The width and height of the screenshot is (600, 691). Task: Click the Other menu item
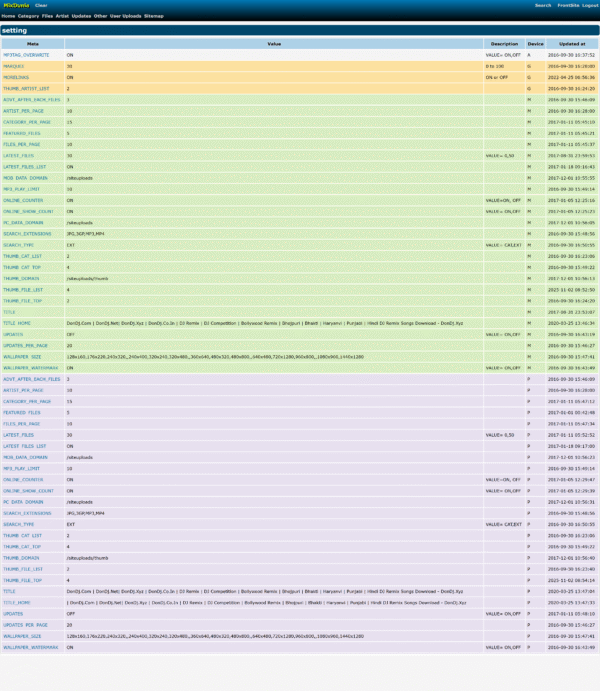tap(100, 17)
